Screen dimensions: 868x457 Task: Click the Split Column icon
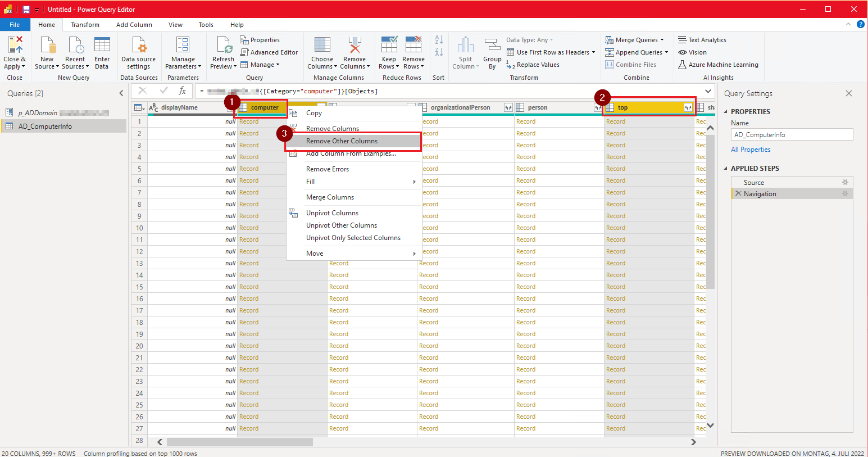(x=466, y=44)
